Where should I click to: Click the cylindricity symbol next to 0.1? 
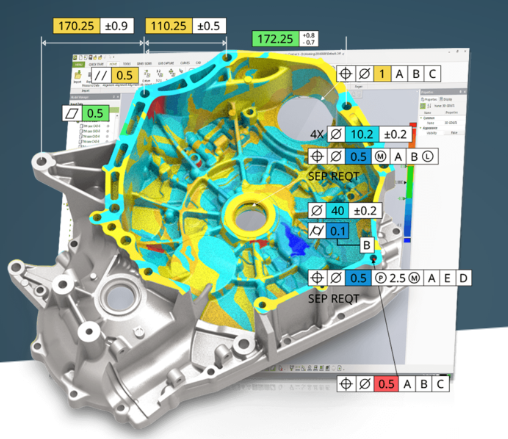(x=316, y=231)
